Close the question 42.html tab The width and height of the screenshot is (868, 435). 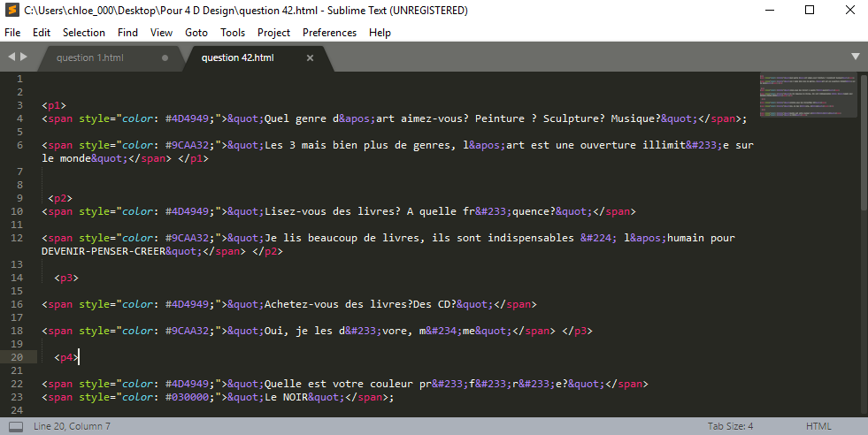click(310, 58)
